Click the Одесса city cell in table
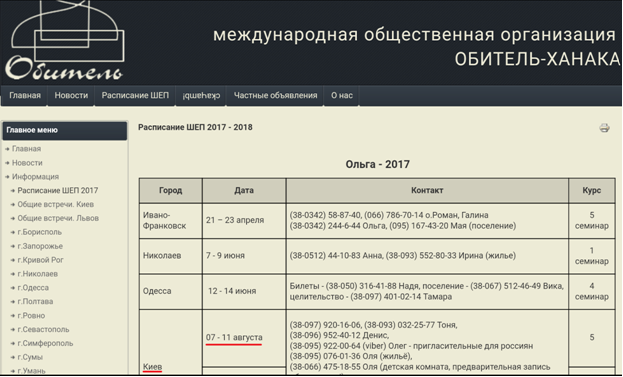This screenshot has height=377, width=623. pyautogui.click(x=170, y=291)
